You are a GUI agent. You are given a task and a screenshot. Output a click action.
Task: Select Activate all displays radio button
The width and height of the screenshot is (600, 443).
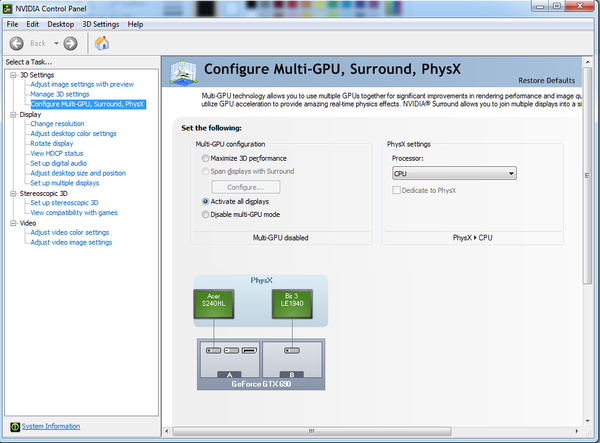click(206, 201)
